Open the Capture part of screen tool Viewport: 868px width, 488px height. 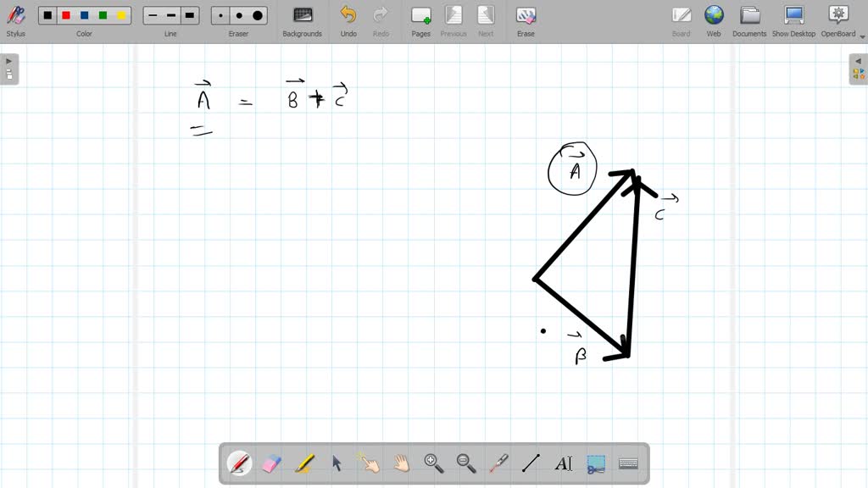(595, 463)
